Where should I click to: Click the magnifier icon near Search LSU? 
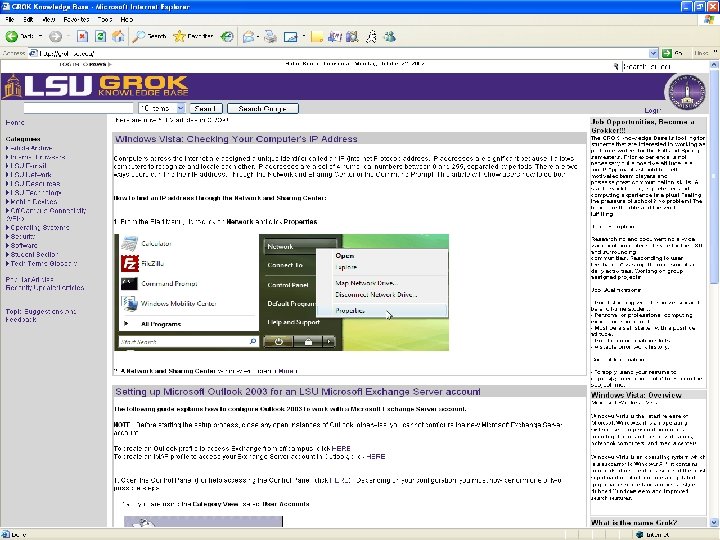pyautogui.click(x=616, y=67)
